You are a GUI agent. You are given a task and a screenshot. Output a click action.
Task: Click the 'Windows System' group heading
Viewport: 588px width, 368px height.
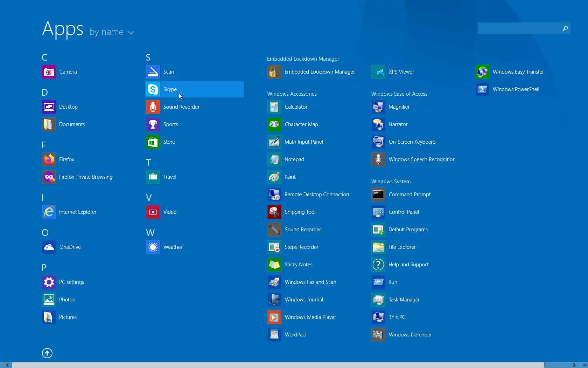(391, 182)
